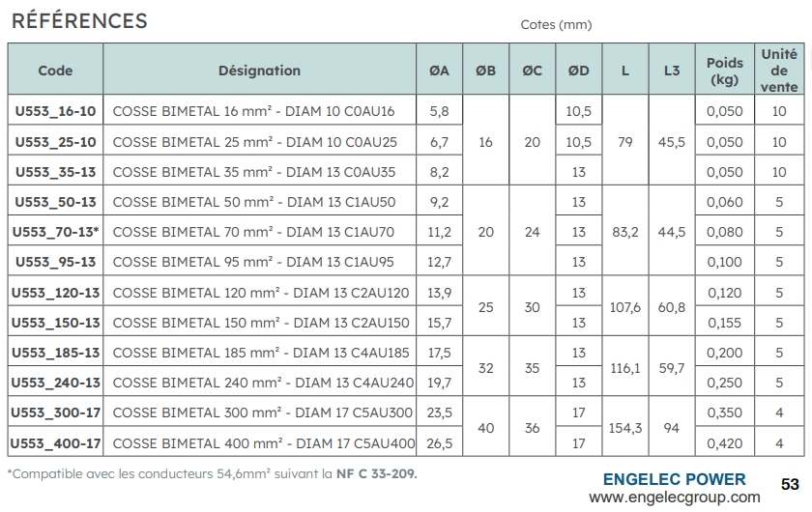Click the COSSE BIMETAL 120 mm² designation
The height and width of the screenshot is (512, 812).
pyautogui.click(x=261, y=293)
